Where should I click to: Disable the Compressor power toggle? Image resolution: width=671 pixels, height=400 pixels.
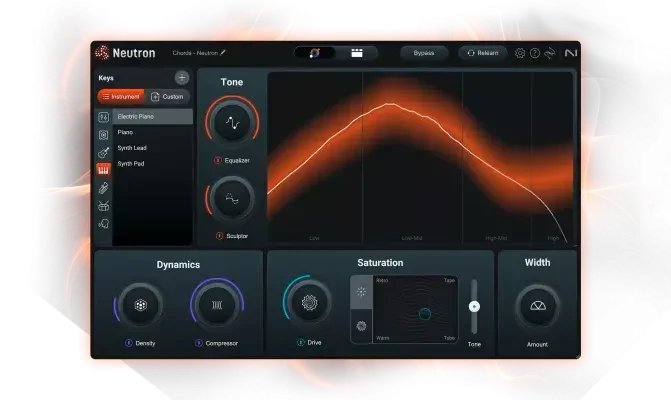tap(198, 343)
